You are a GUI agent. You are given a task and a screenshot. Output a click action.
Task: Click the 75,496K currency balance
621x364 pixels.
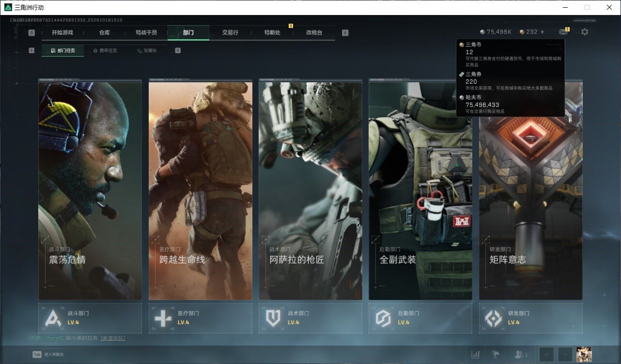(499, 32)
